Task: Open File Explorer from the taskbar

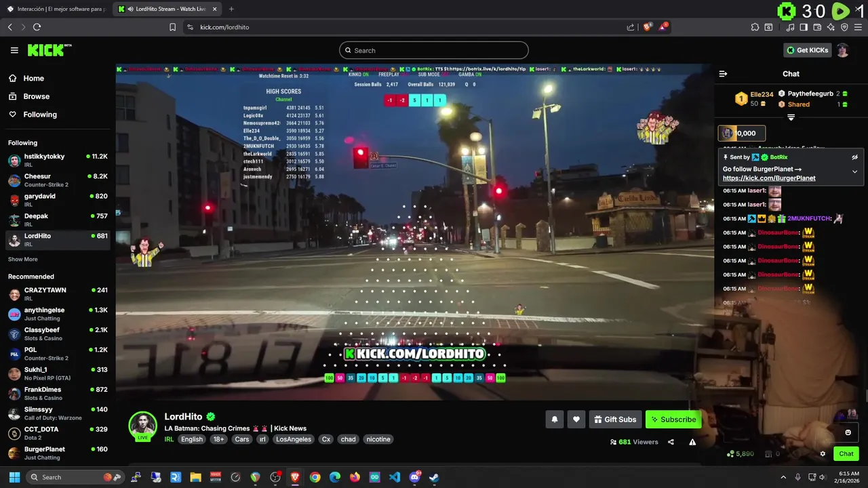Action: click(195, 477)
